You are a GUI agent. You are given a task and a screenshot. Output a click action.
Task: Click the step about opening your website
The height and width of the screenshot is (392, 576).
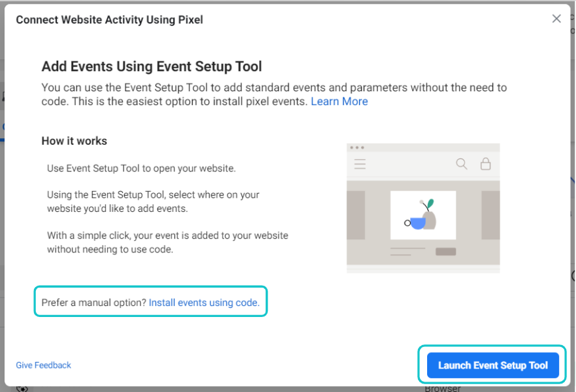(x=141, y=168)
